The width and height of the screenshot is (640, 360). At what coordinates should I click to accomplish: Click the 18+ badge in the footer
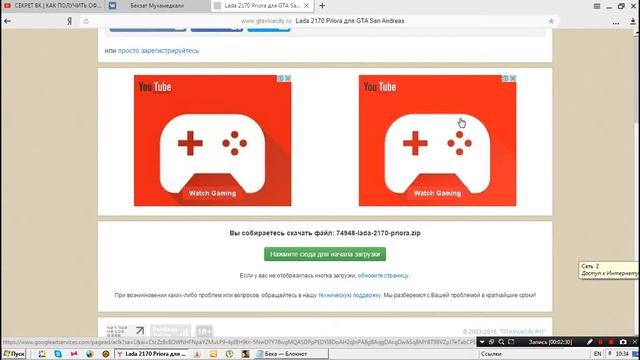coord(204,331)
